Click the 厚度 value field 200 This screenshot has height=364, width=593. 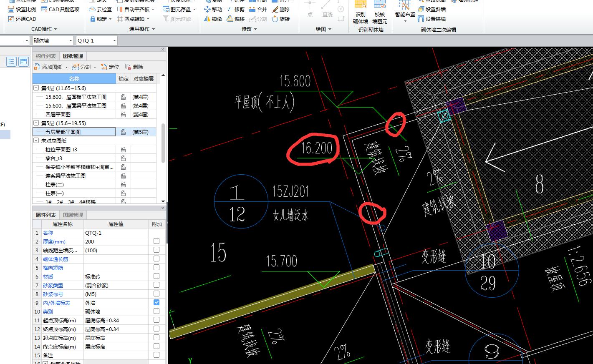116,241
